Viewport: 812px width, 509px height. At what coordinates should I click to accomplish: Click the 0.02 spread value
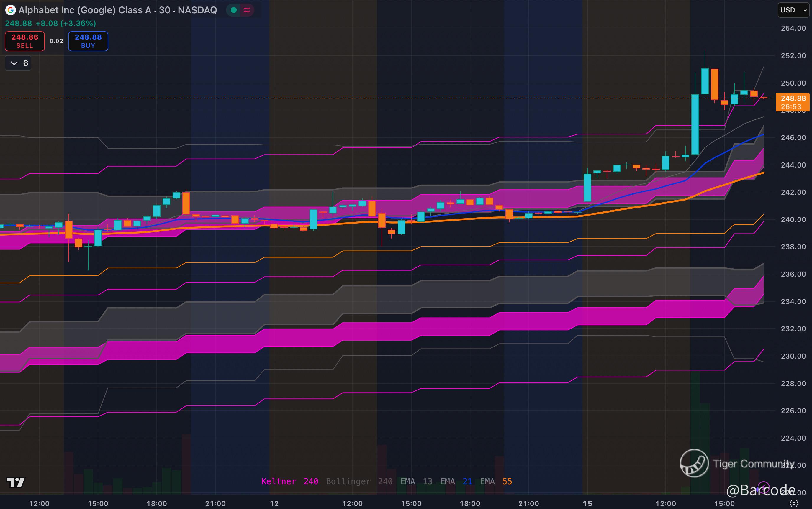point(56,41)
